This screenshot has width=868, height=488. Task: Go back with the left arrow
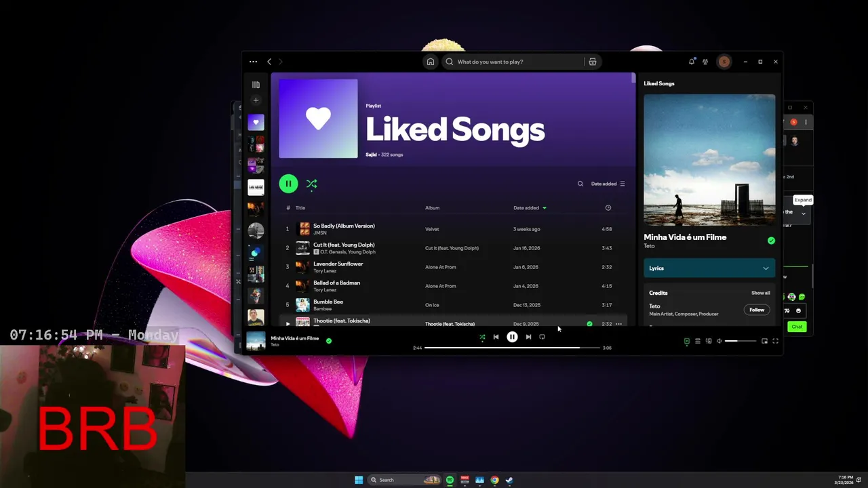(269, 62)
